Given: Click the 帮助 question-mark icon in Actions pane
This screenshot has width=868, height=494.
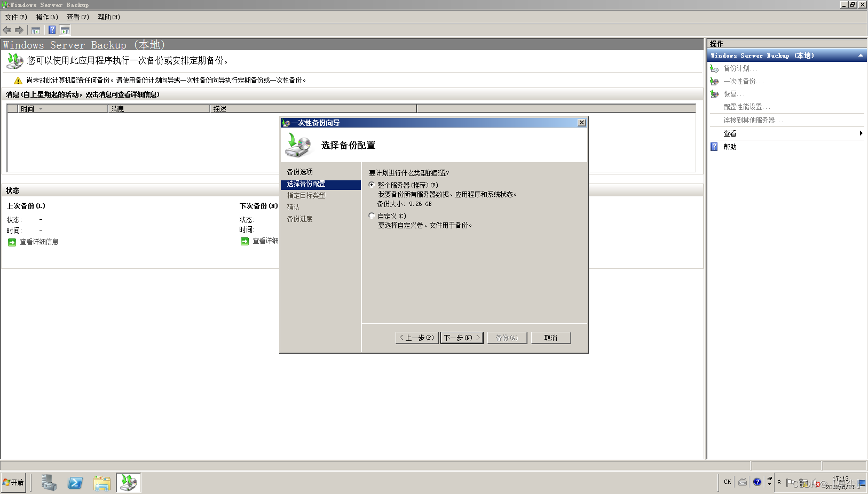Looking at the screenshot, I should (714, 147).
